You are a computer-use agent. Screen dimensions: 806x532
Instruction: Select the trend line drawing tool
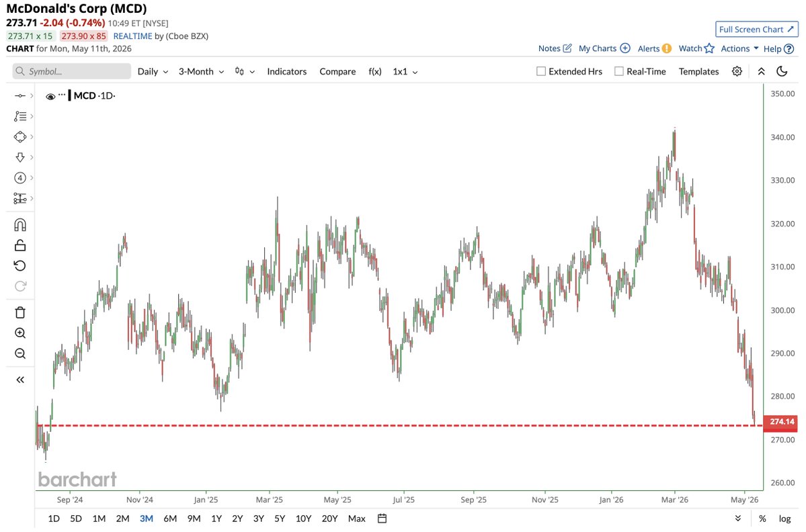pos(20,96)
